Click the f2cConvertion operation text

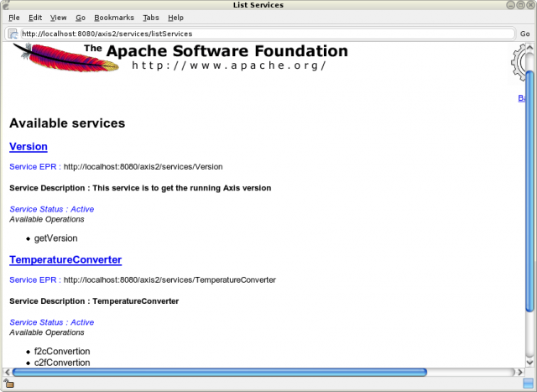point(62,351)
